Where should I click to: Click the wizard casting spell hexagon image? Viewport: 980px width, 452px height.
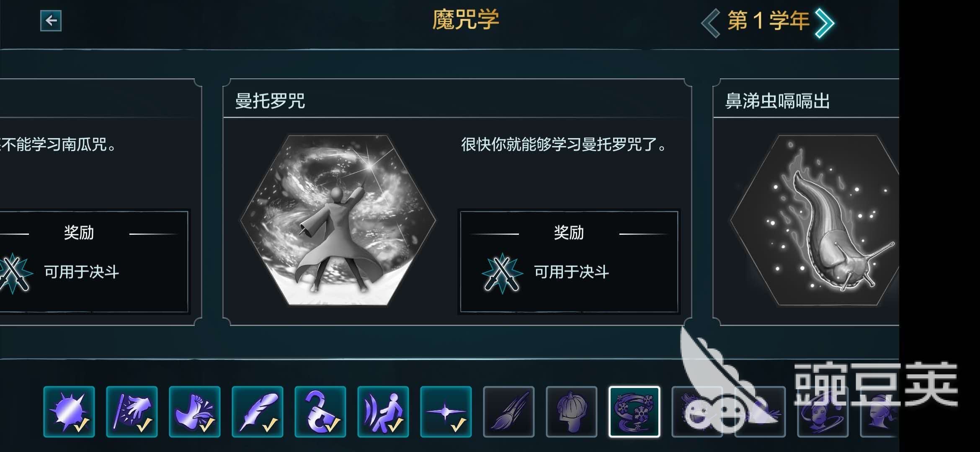click(338, 219)
